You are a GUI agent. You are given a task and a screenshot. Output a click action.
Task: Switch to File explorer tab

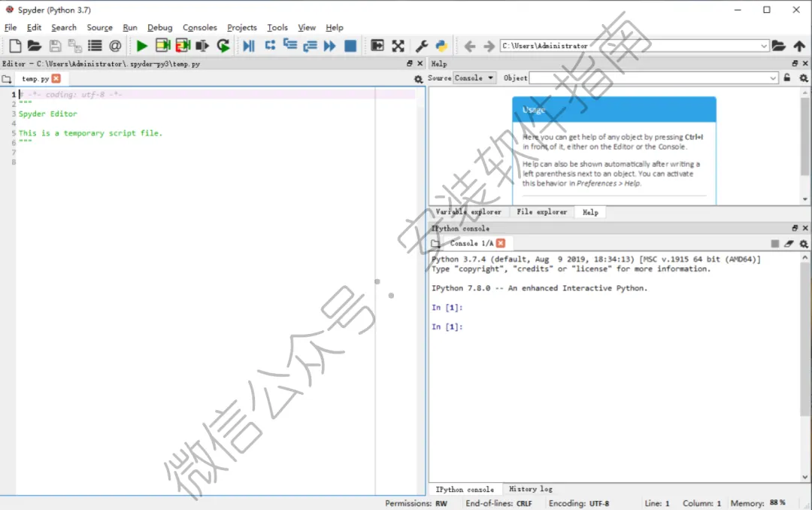coord(541,212)
